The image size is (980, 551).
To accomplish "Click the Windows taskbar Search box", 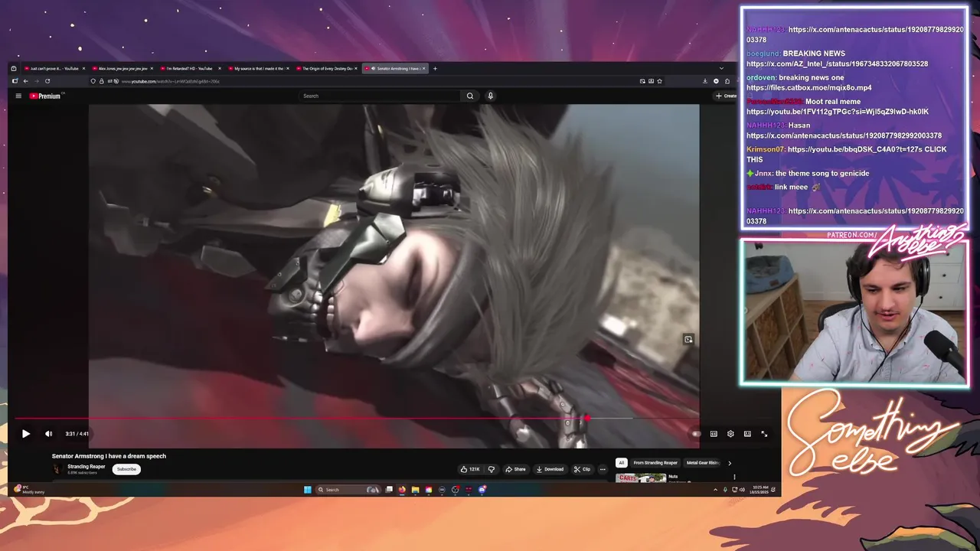I will click(x=350, y=490).
